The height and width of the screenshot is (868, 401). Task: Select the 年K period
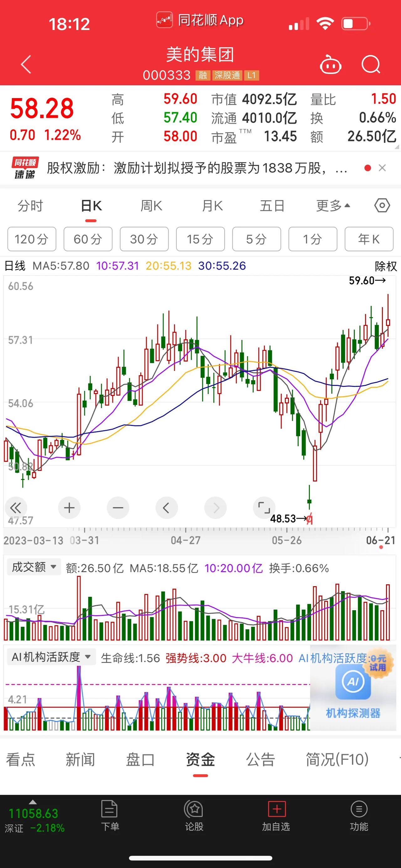(369, 239)
